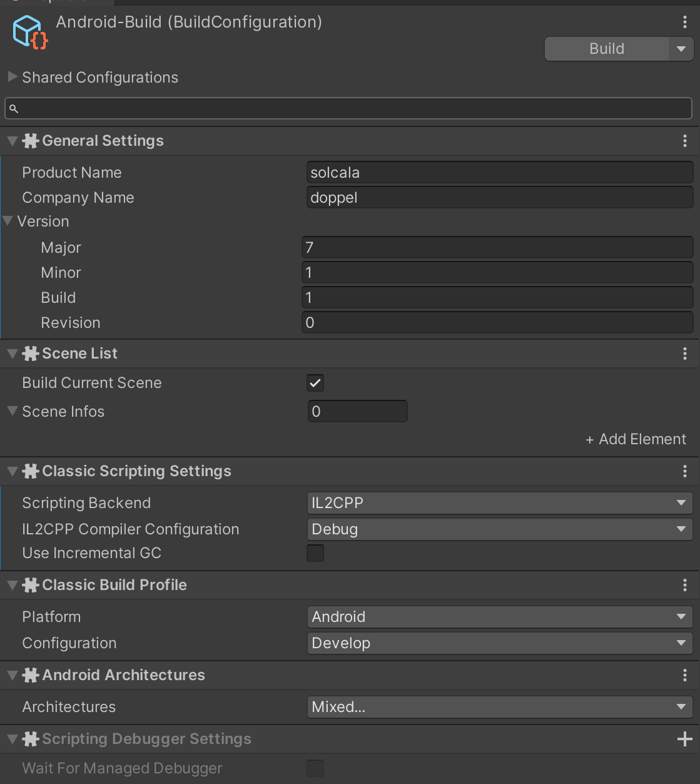Toggle the Wait For Managed Debugger checkbox

pos(315,768)
